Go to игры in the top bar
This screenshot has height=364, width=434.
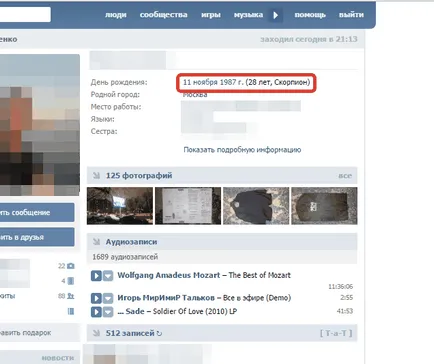click(211, 15)
